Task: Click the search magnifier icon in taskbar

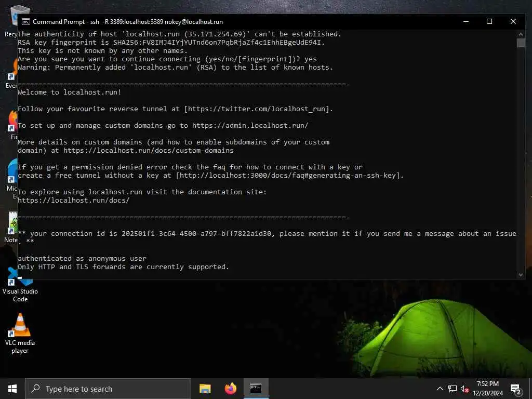Action: [x=35, y=389]
